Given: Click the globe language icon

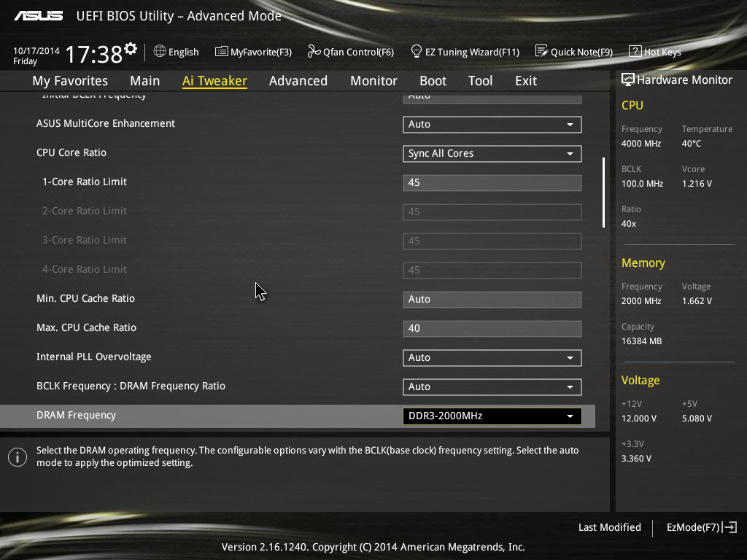Looking at the screenshot, I should (160, 51).
